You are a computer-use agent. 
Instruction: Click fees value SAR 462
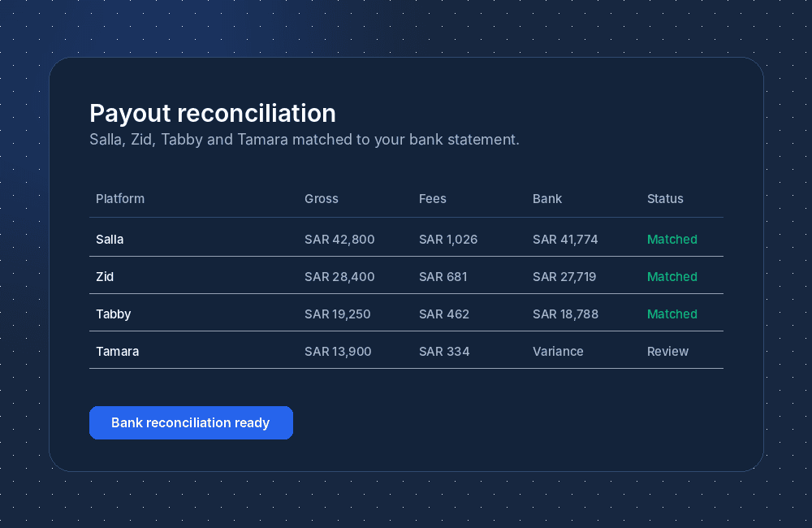444,314
